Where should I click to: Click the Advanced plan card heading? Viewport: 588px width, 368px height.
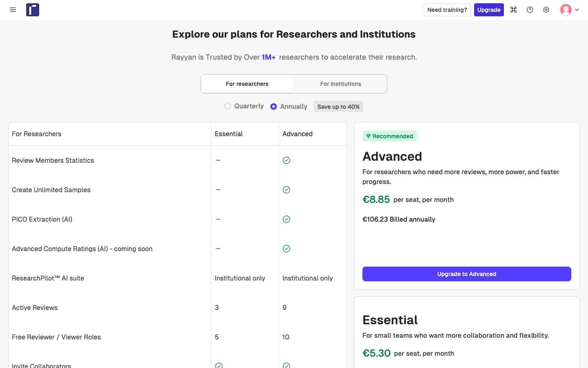392,156
